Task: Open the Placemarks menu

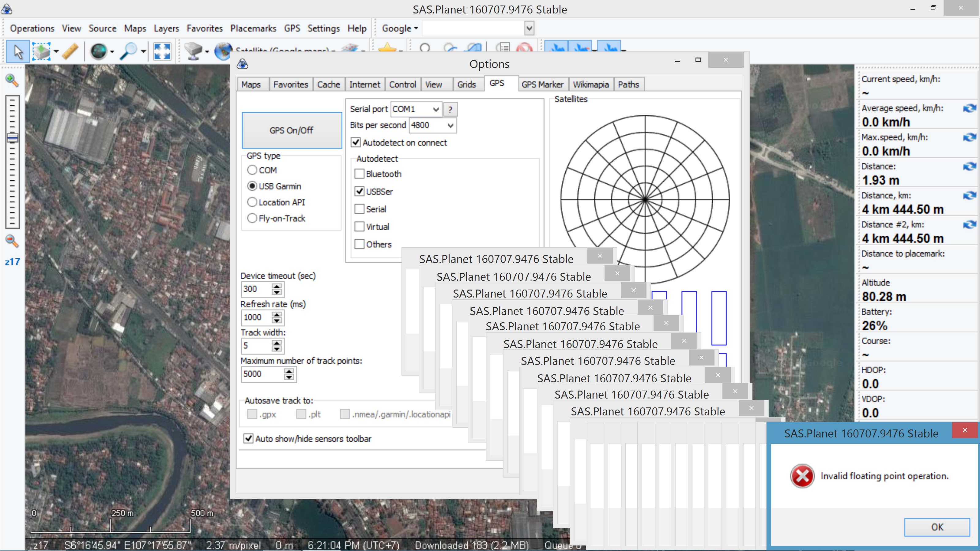Action: pyautogui.click(x=253, y=28)
